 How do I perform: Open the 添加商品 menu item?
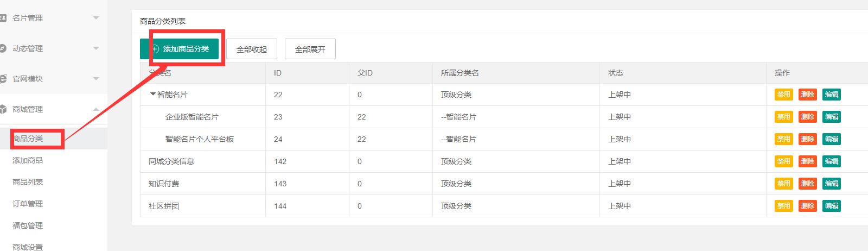[28, 160]
